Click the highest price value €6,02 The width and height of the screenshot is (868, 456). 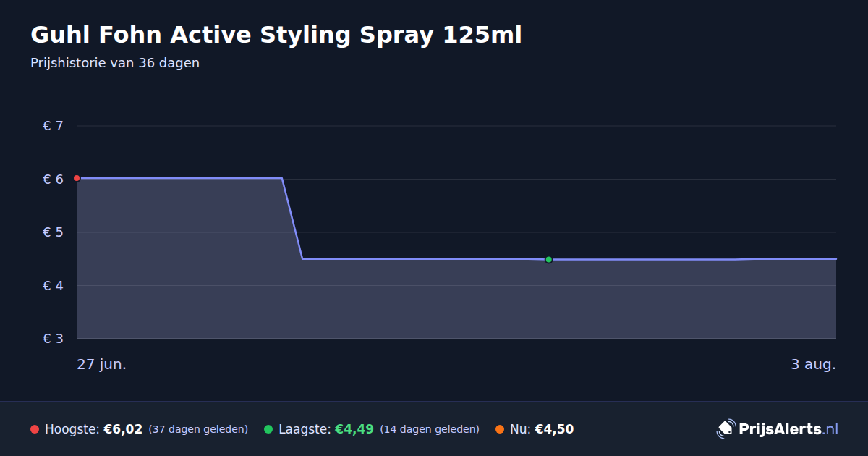[x=123, y=429]
